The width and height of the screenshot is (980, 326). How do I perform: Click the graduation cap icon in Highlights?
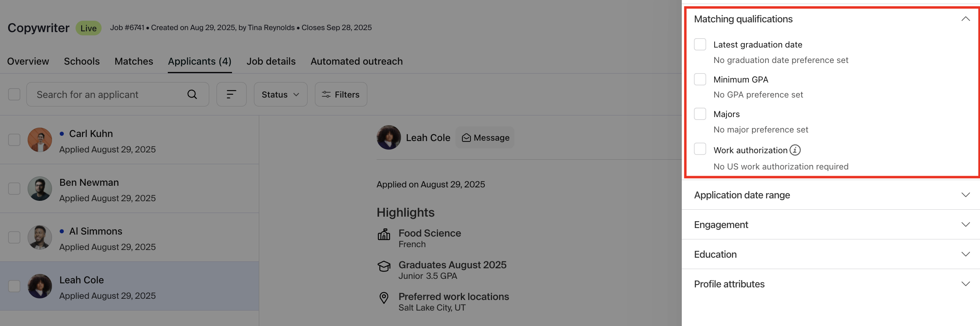[x=384, y=266]
